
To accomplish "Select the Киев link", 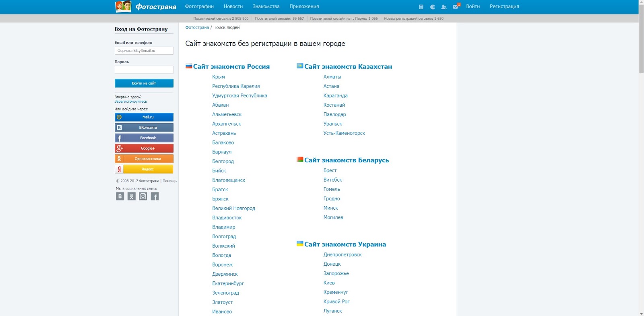I will pos(329,283).
